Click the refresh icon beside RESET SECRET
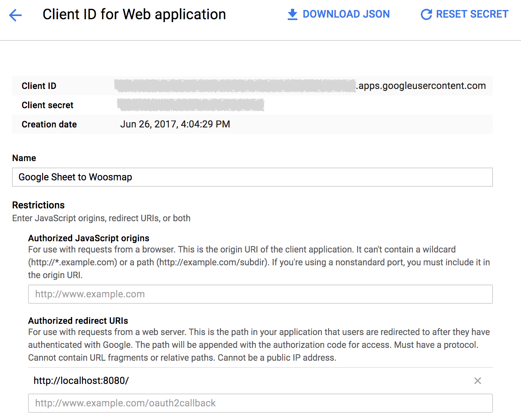Screen dimensions: 521x420 [426, 14]
